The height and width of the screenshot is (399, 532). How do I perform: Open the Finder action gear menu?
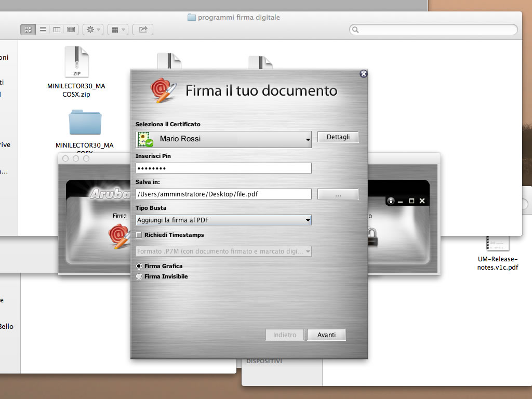(x=92, y=30)
